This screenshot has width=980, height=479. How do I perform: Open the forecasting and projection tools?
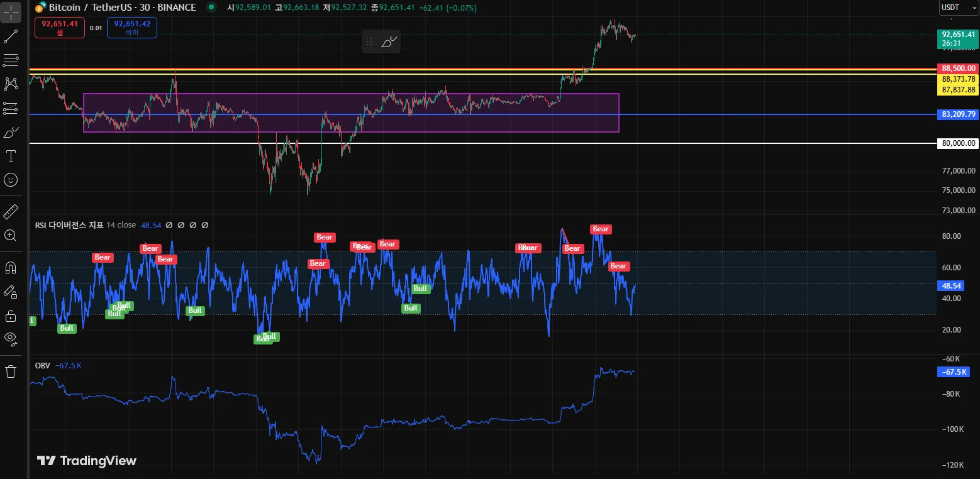pos(11,108)
